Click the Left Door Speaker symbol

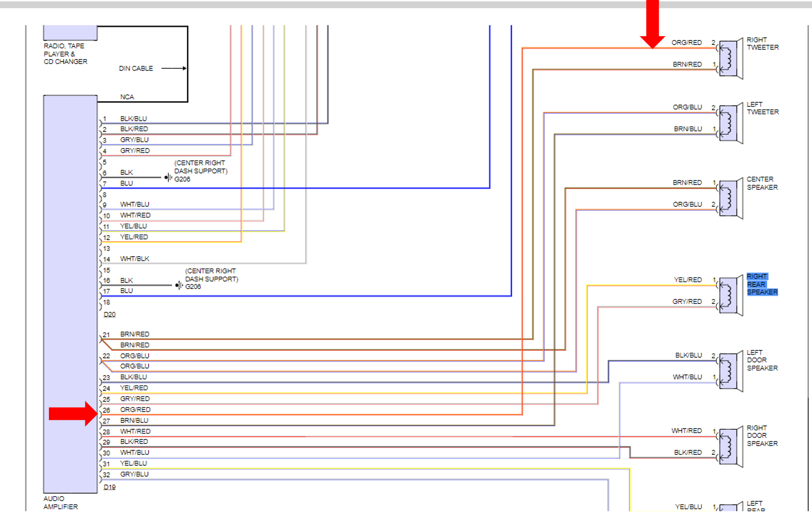(731, 372)
